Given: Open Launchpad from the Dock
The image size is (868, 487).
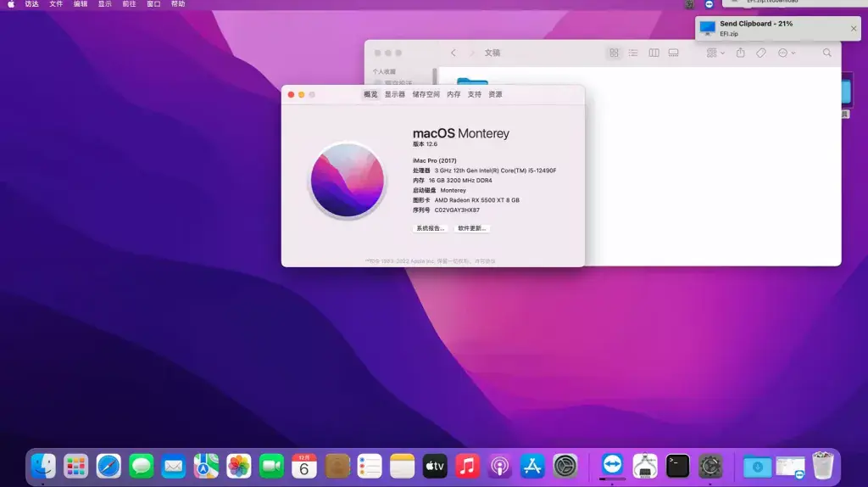Looking at the screenshot, I should 75,466.
